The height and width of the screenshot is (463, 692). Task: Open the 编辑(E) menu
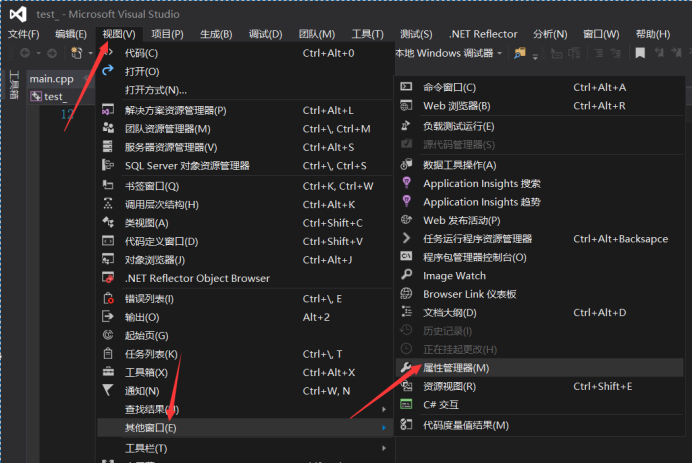[x=71, y=34]
